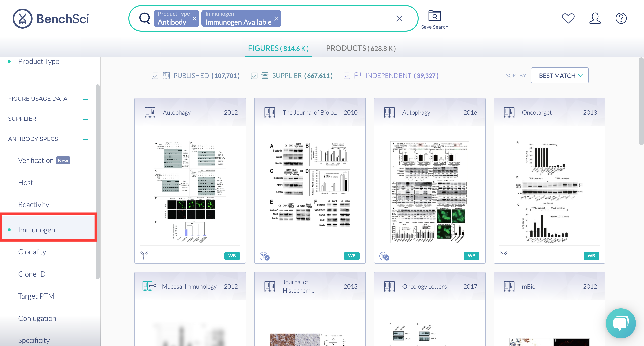Remove the Antibody product type filter chip
The image size is (644, 346).
194,18
